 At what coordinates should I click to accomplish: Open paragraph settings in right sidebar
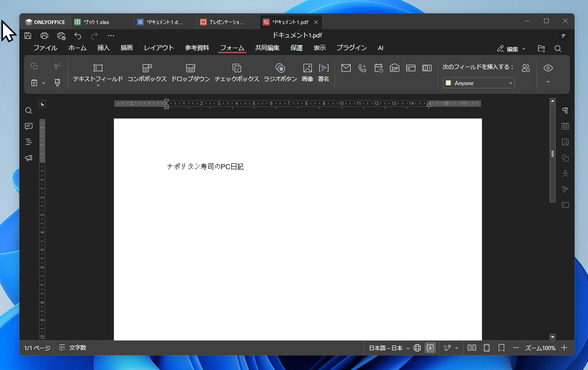565,111
